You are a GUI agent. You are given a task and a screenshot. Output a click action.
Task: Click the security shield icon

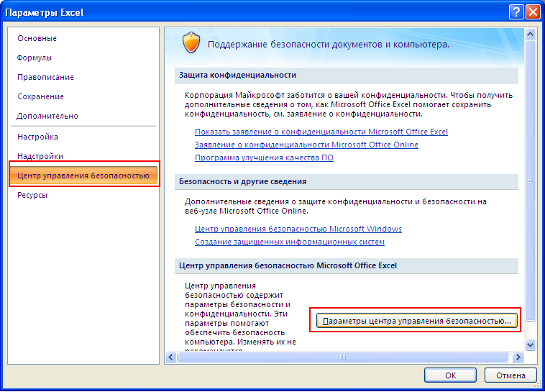pyautogui.click(x=191, y=42)
